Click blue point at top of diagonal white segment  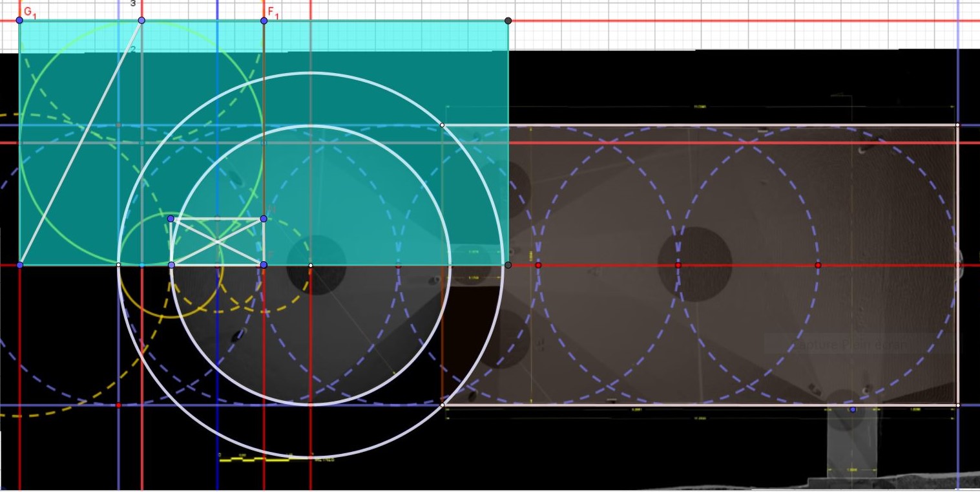(x=141, y=21)
